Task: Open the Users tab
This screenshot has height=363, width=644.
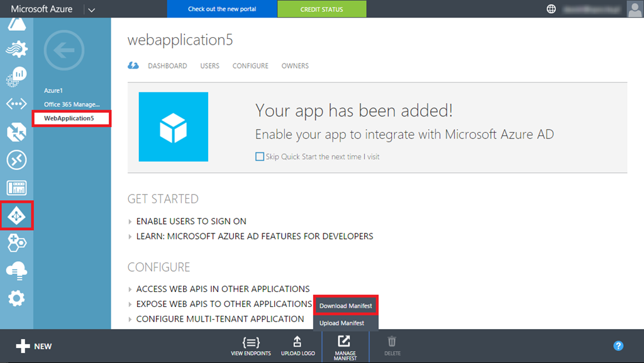Action: click(209, 66)
